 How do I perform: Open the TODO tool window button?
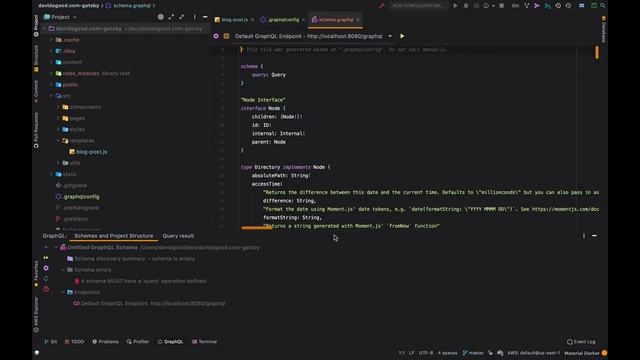74,342
